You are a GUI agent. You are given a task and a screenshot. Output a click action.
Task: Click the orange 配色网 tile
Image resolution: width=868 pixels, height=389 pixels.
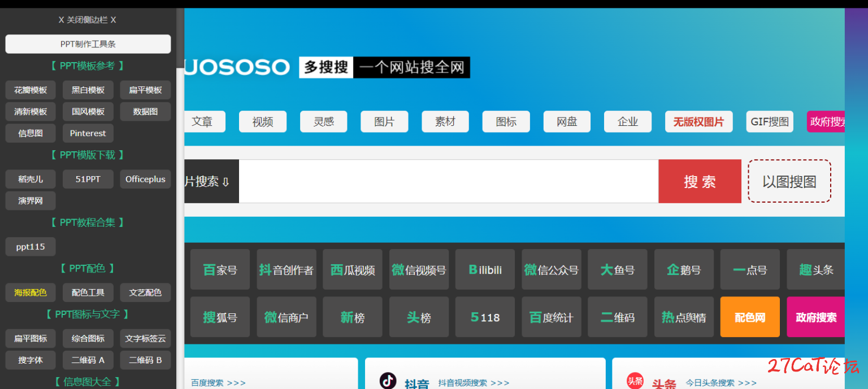750,317
